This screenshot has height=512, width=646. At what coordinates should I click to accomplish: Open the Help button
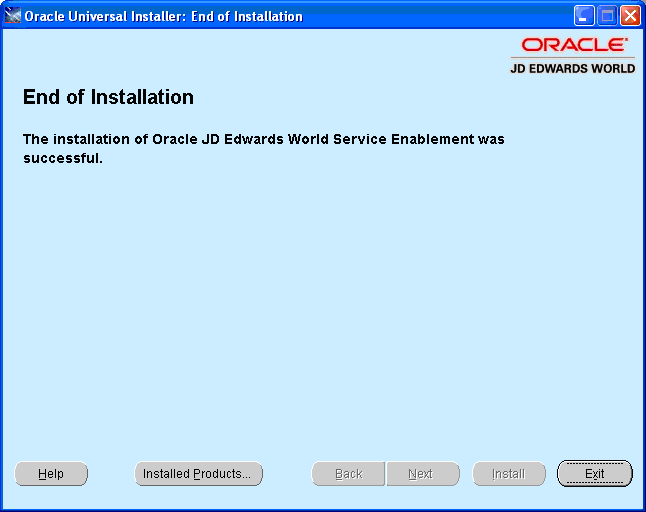[x=51, y=474]
